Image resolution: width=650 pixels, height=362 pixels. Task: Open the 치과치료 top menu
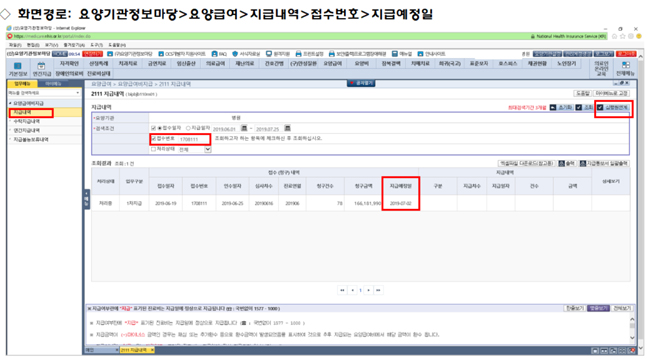point(128,63)
